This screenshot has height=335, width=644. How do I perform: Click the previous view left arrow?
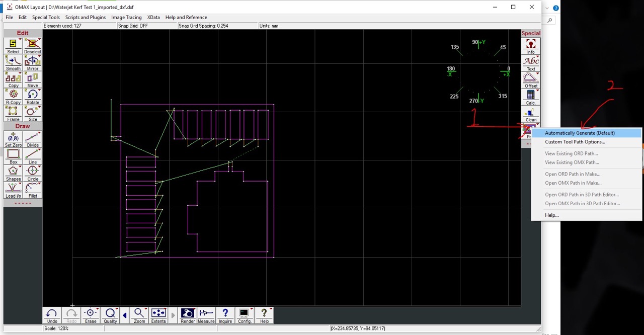(x=125, y=316)
